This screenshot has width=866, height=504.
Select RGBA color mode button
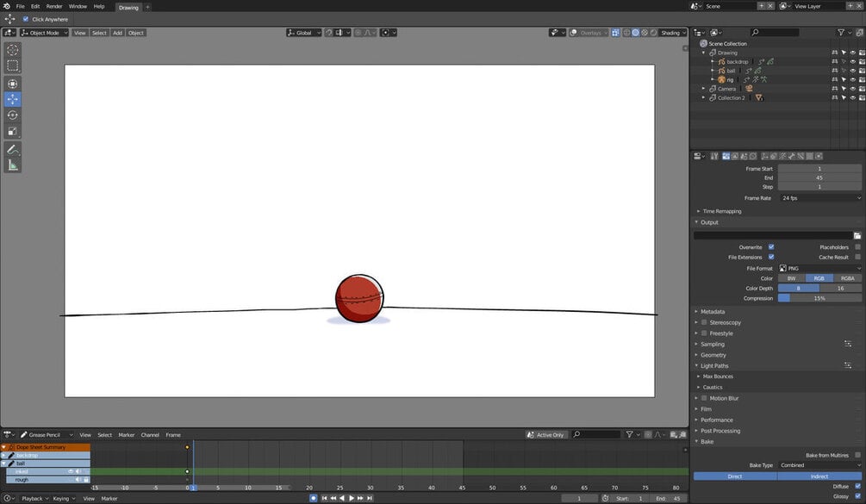pos(847,278)
